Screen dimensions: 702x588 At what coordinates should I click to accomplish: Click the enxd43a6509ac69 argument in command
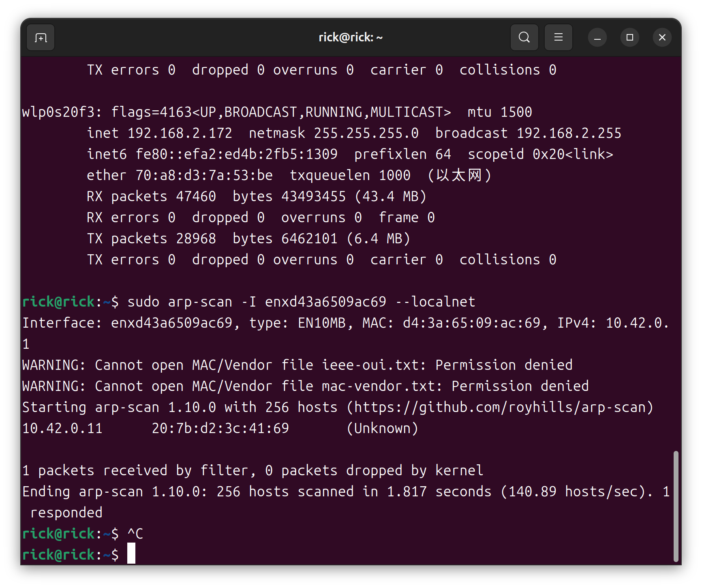click(x=325, y=302)
